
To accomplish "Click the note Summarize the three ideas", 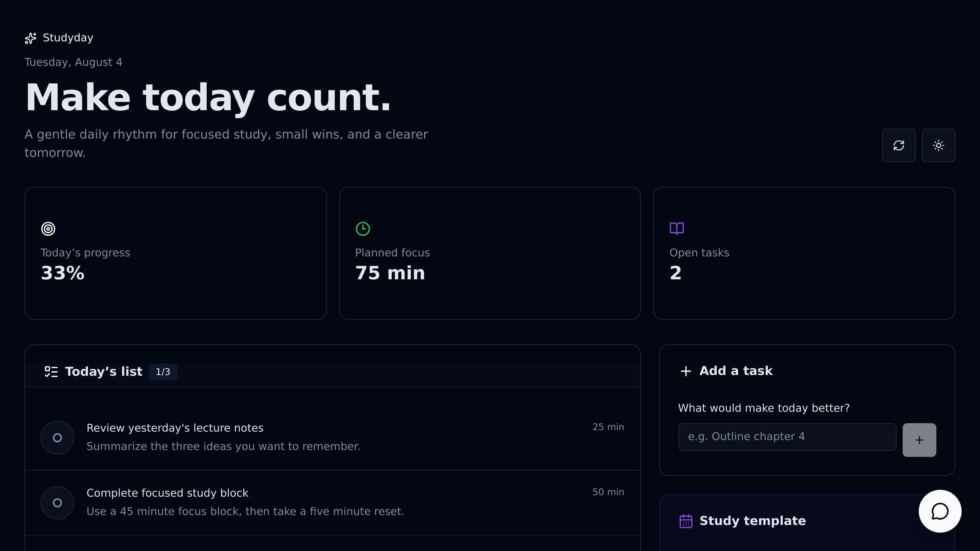I will point(224,446).
